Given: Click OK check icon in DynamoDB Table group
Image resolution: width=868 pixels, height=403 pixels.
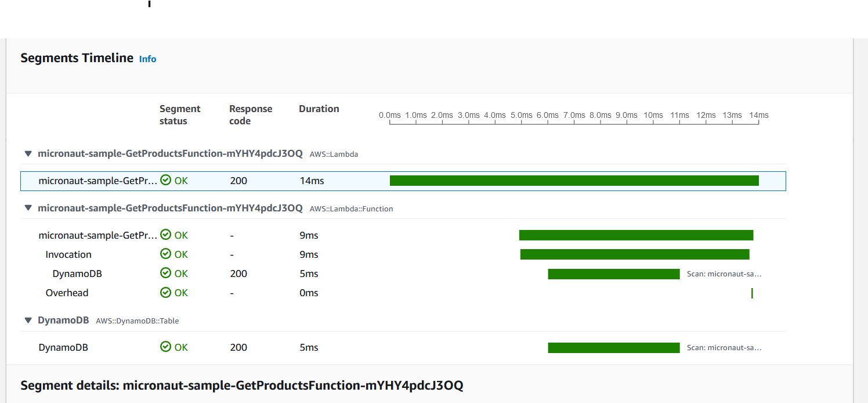Looking at the screenshot, I should click(166, 347).
